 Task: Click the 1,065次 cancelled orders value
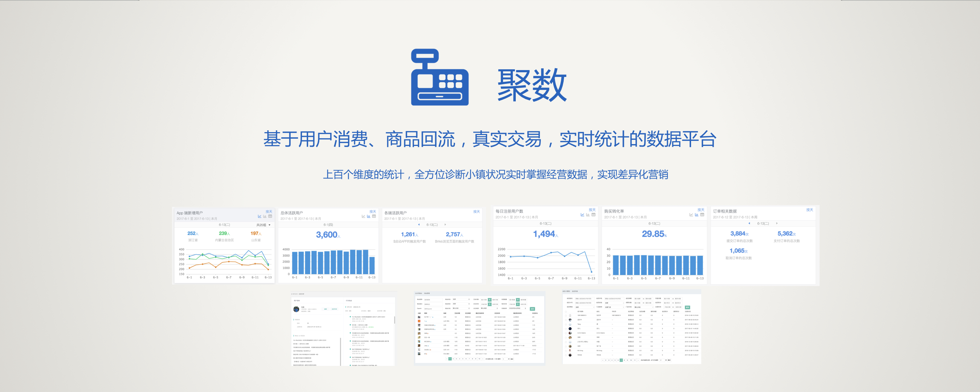coord(739,251)
